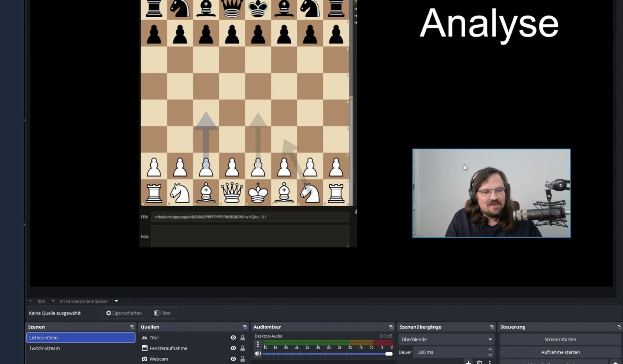Screen dimensions: 623x364
Task: Click the Stream starten button
Action: (560, 339)
